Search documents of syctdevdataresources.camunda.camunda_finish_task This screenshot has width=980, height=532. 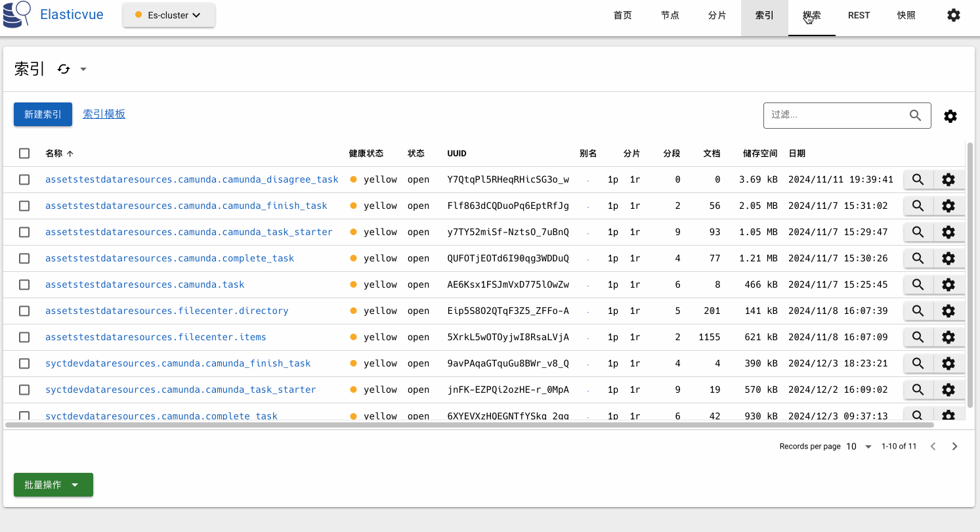pos(918,363)
